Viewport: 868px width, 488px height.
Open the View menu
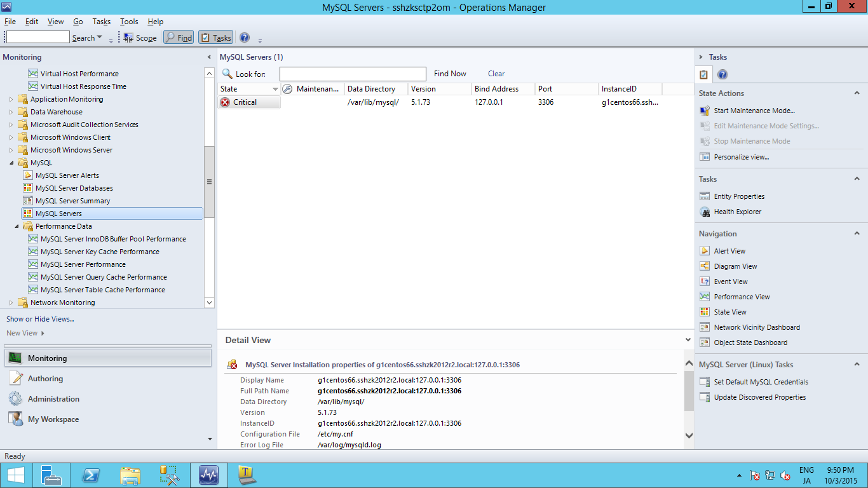coord(56,22)
